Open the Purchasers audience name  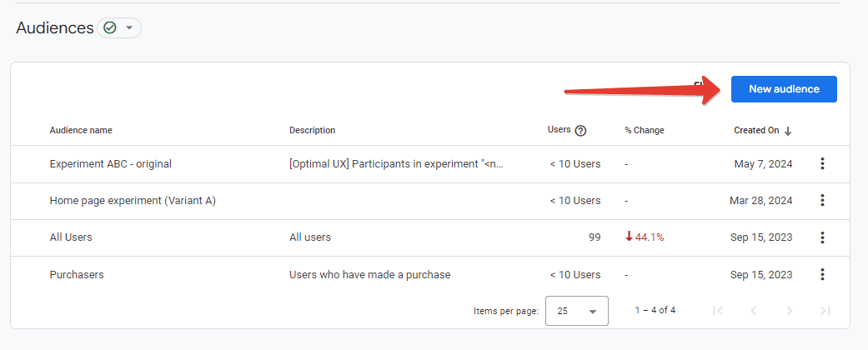(77, 274)
